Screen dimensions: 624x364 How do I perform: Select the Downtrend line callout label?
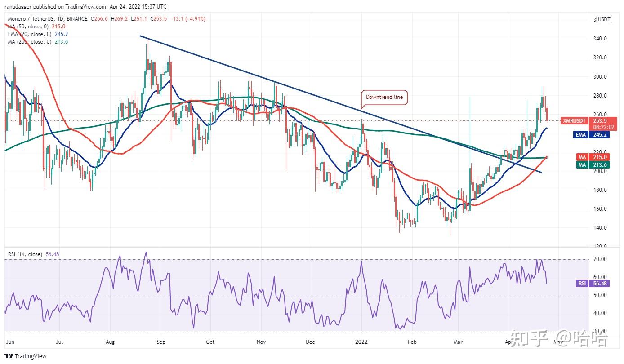pos(384,98)
